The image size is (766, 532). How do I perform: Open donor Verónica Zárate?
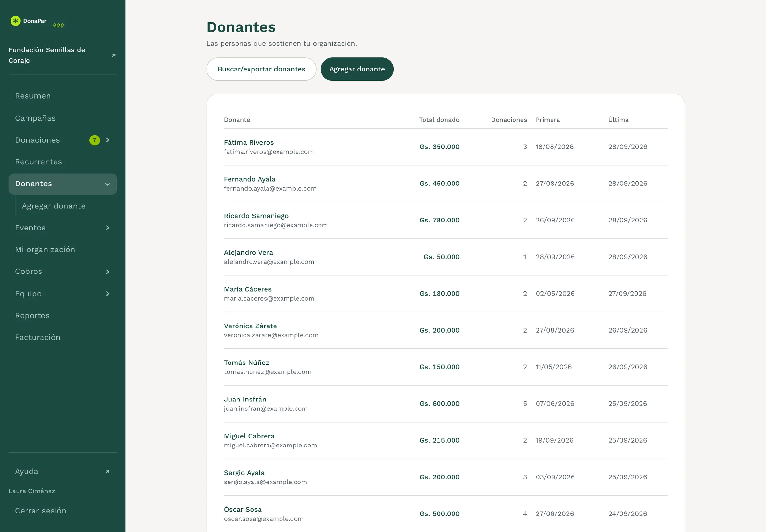(x=250, y=326)
